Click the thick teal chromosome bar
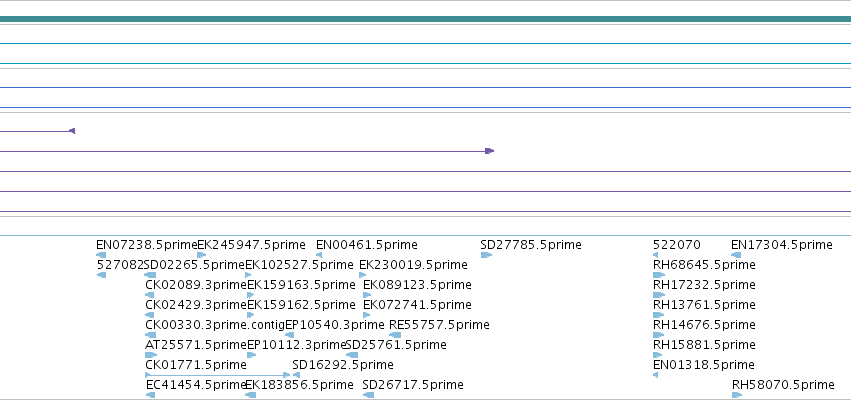 pos(426,19)
